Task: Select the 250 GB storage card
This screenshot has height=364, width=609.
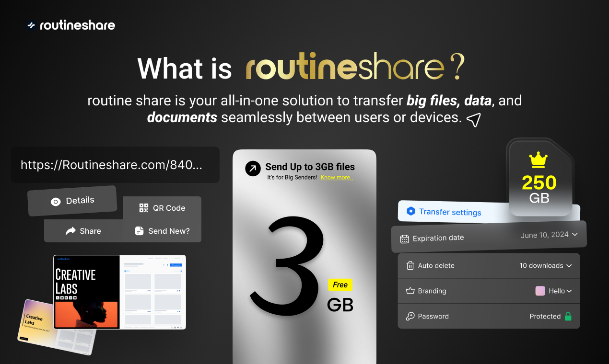Action: point(540,178)
